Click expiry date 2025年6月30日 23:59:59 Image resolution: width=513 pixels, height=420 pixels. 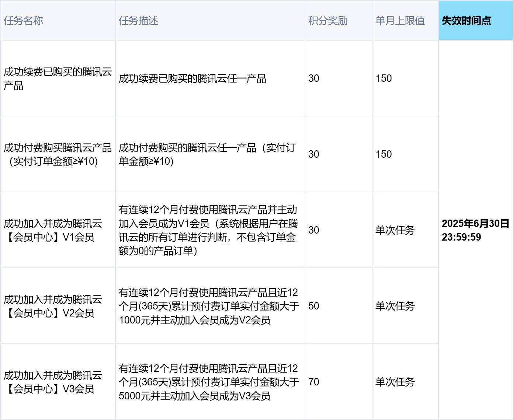475,230
